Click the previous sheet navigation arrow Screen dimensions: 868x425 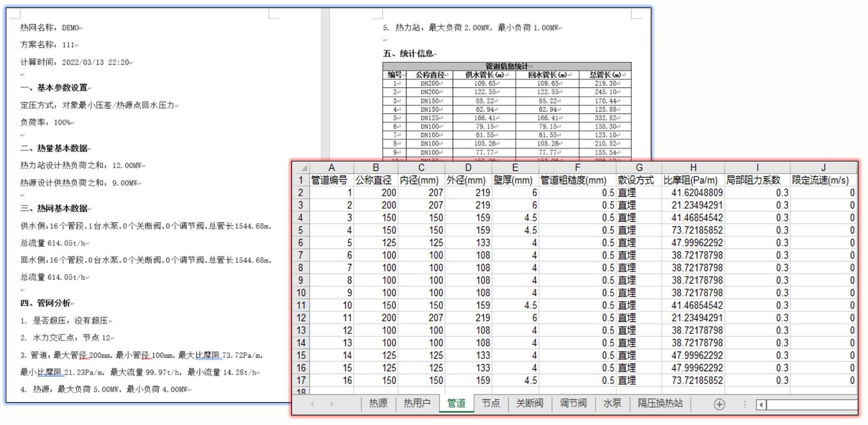[x=312, y=404]
